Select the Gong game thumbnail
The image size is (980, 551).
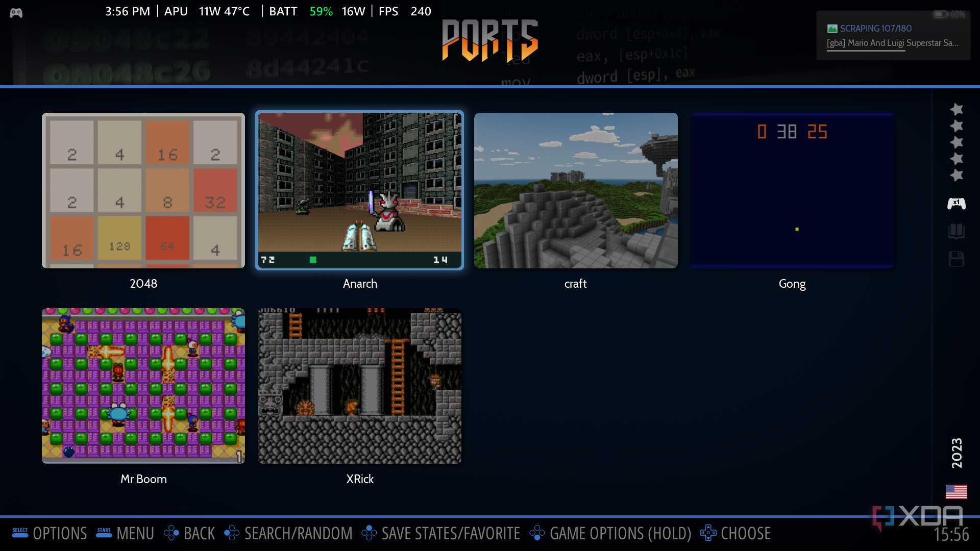click(792, 190)
